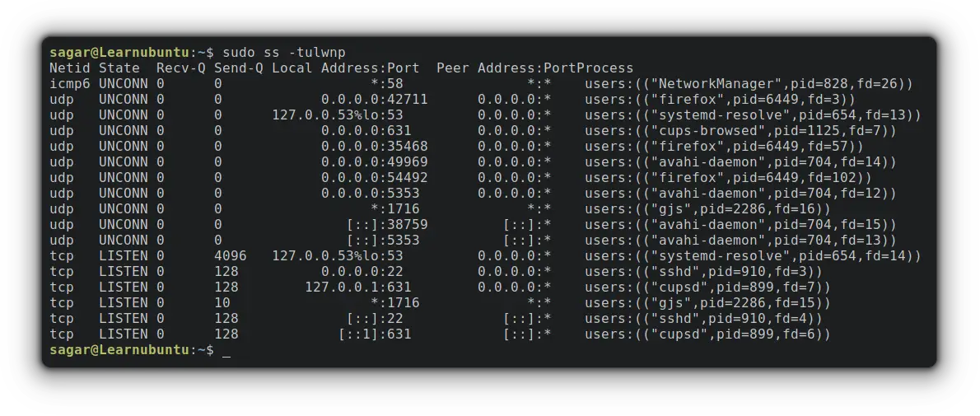Select the gjs process entry with fd=15
The height and width of the screenshot is (416, 980).
(x=707, y=303)
